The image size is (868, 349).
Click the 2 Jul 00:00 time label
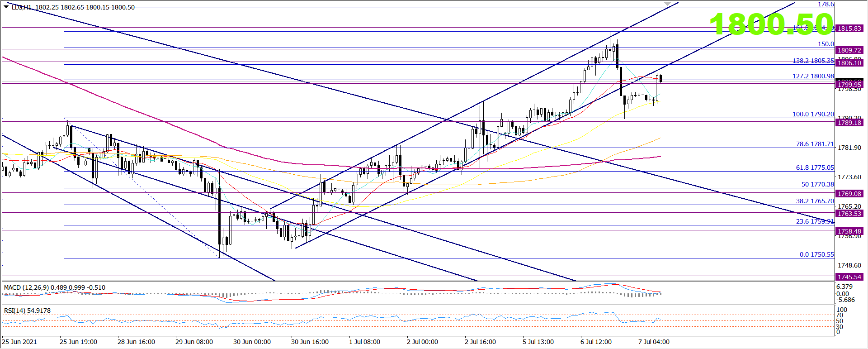[x=422, y=342]
